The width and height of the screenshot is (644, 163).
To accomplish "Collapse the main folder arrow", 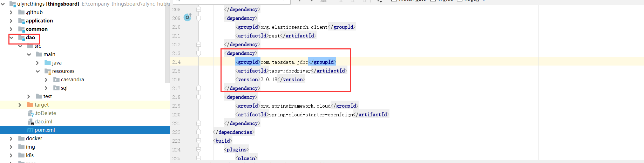I will pyautogui.click(x=29, y=54).
